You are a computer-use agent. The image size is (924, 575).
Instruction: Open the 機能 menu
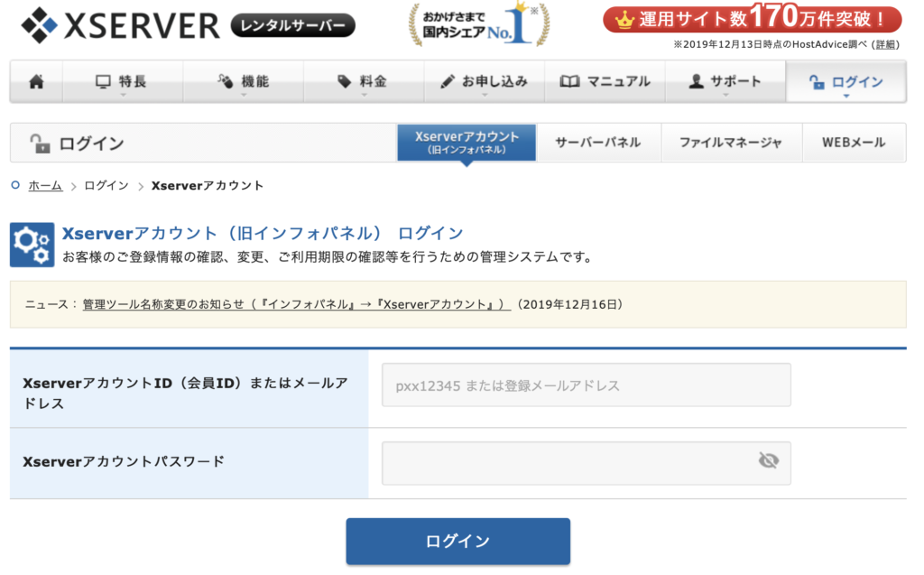[244, 81]
